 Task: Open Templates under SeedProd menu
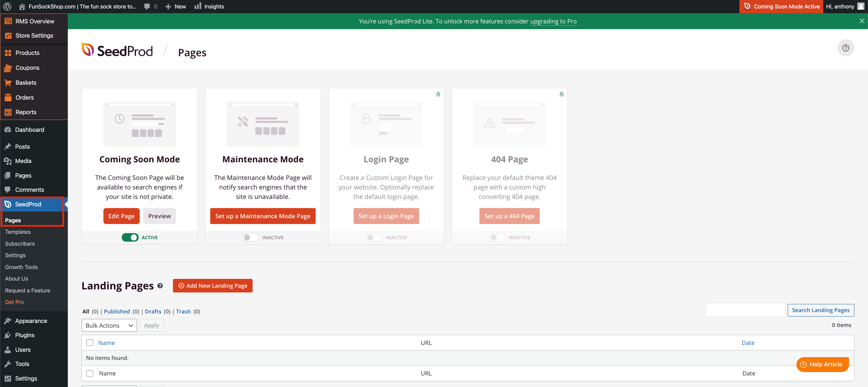click(x=18, y=232)
